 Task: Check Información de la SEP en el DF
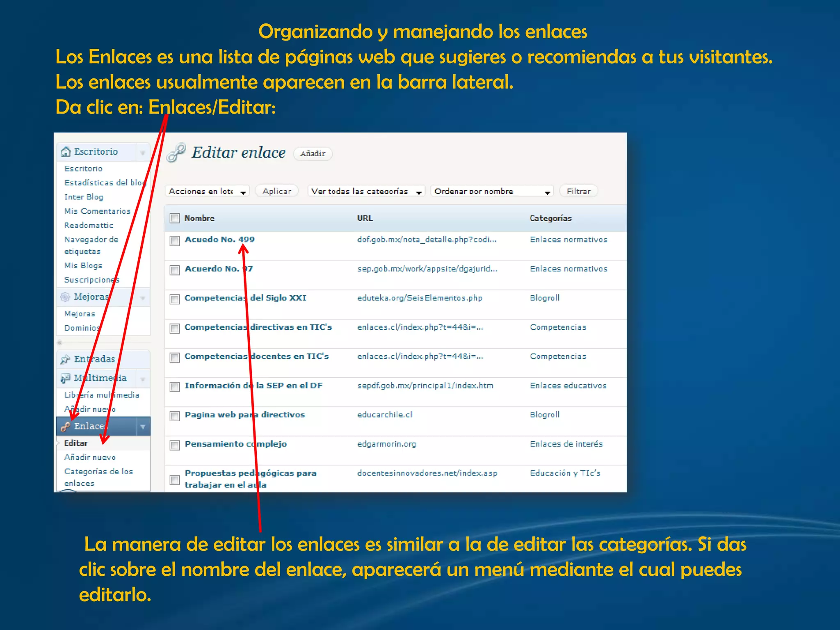(x=175, y=387)
